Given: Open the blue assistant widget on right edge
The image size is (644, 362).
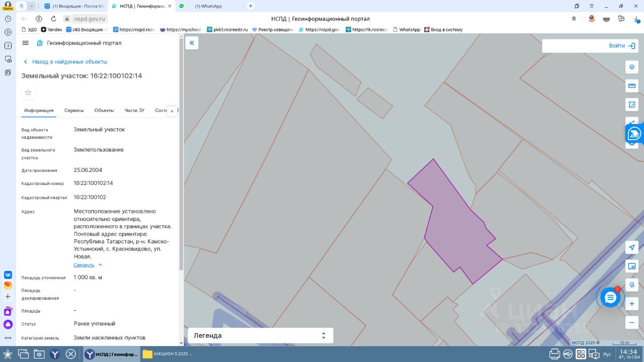Looking at the screenshot, I should pos(634,134).
